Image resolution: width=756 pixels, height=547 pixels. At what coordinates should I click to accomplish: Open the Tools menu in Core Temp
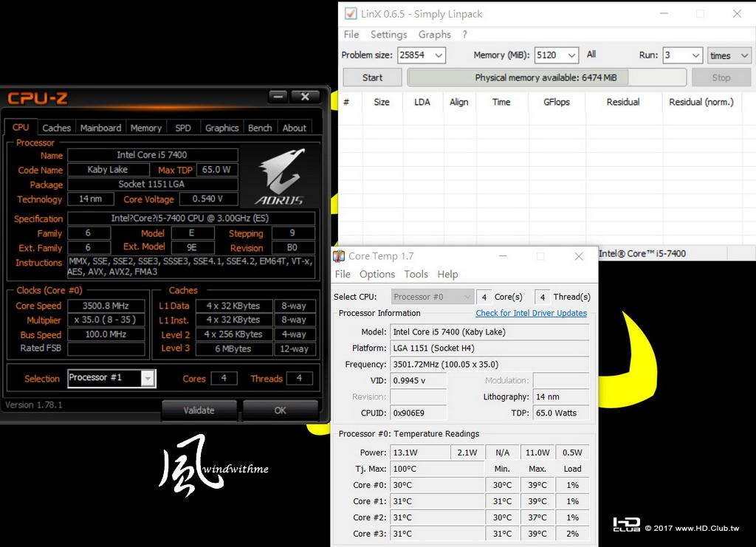click(416, 274)
